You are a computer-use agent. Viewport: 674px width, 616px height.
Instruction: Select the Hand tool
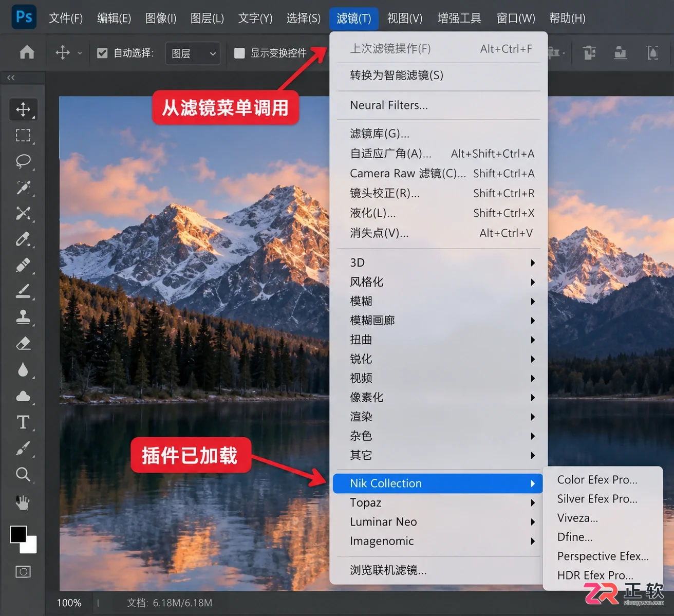(x=23, y=502)
